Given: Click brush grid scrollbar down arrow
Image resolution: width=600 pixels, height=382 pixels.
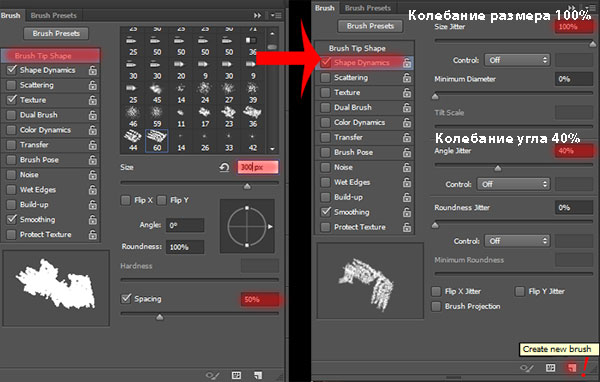Looking at the screenshot, I should [272, 149].
